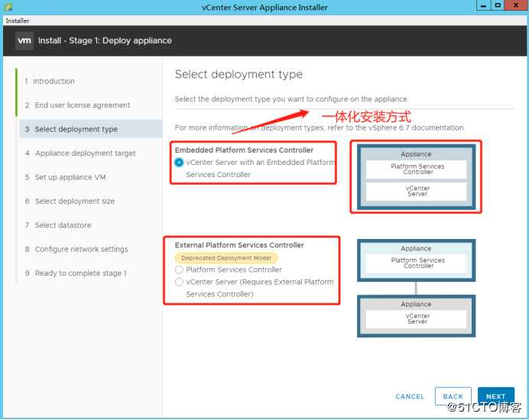The width and height of the screenshot is (529, 420).
Task: Open step 4 Appliance deployment target
Action: [80, 153]
